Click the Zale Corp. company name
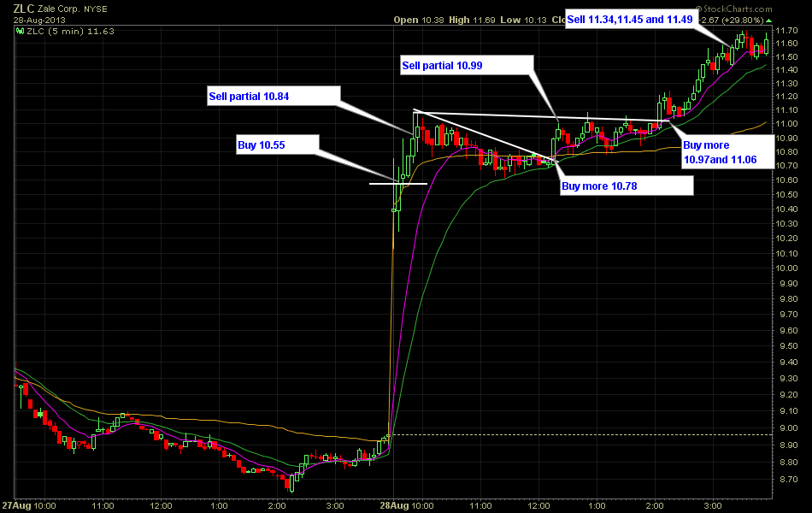Image resolution: width=812 pixels, height=513 pixels. click(x=58, y=9)
